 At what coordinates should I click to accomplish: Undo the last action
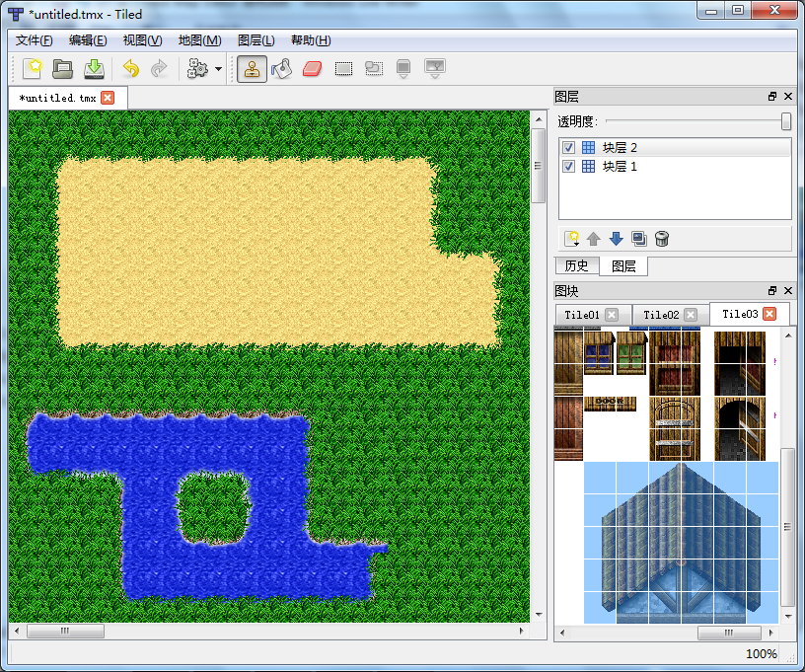(131, 68)
